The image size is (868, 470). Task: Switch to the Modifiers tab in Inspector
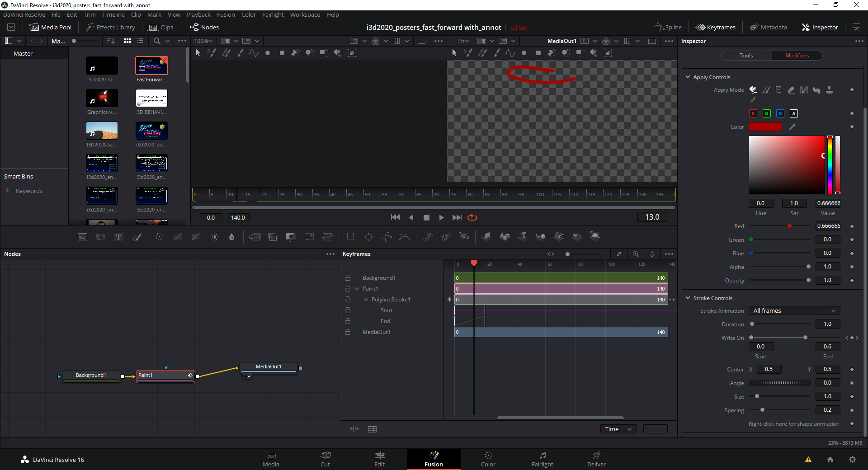pyautogui.click(x=797, y=55)
